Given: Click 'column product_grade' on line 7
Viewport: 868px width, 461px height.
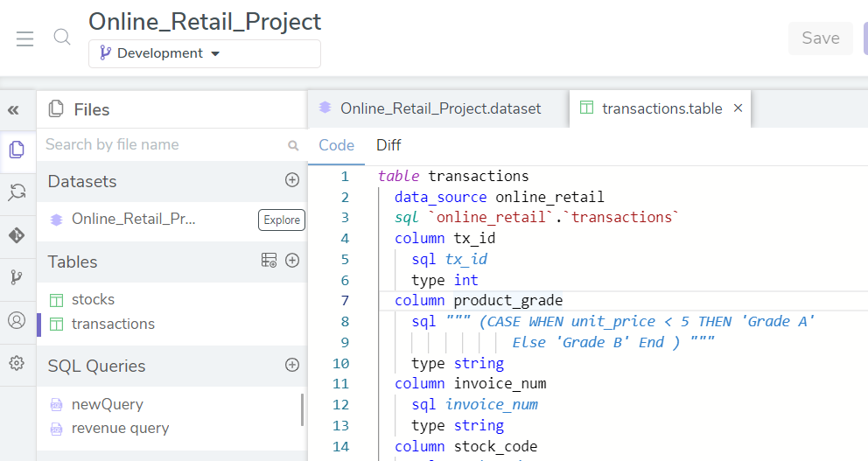Looking at the screenshot, I should click(x=479, y=301).
